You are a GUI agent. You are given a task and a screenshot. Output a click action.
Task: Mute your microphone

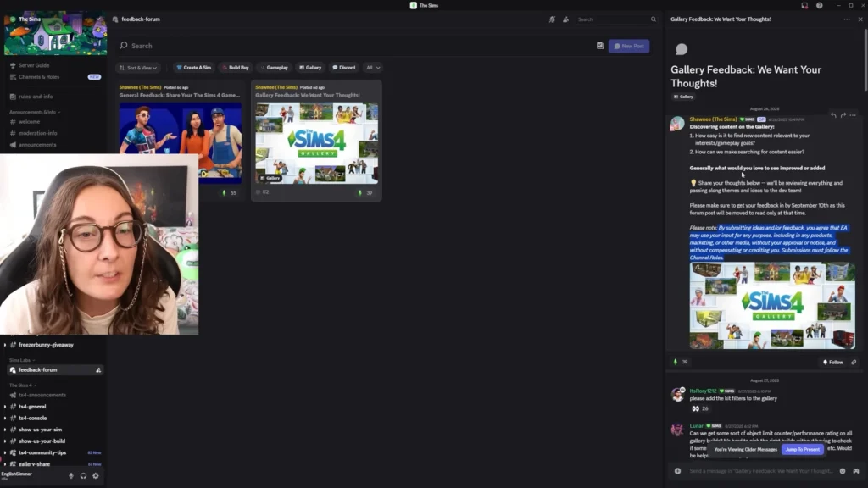(71, 476)
